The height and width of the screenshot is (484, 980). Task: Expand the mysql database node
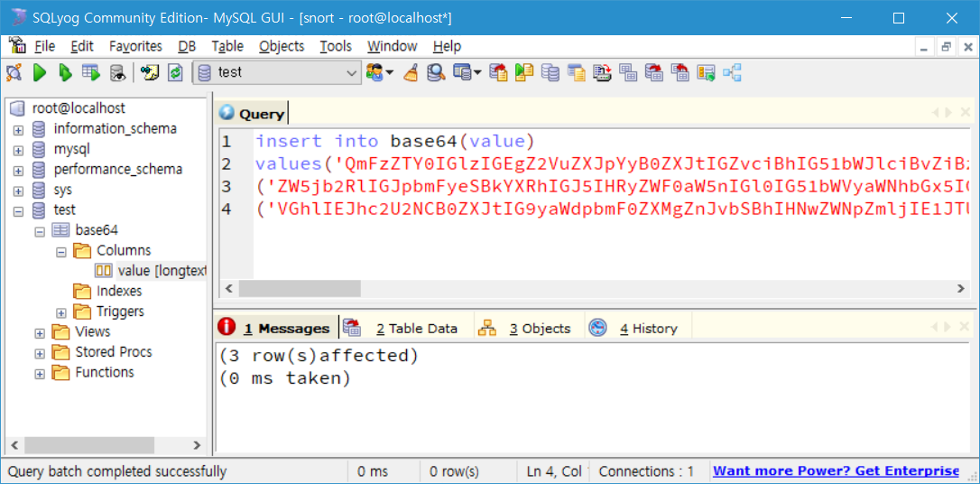click(18, 150)
